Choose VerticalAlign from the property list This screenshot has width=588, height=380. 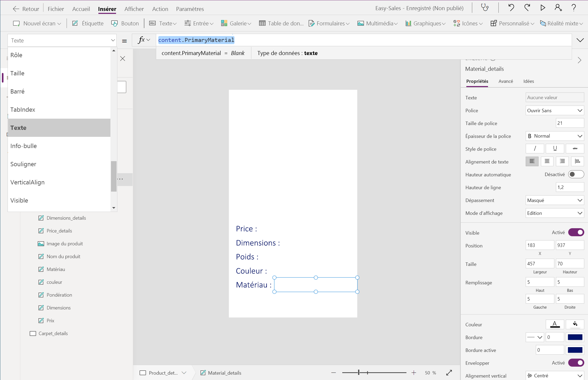click(x=59, y=182)
